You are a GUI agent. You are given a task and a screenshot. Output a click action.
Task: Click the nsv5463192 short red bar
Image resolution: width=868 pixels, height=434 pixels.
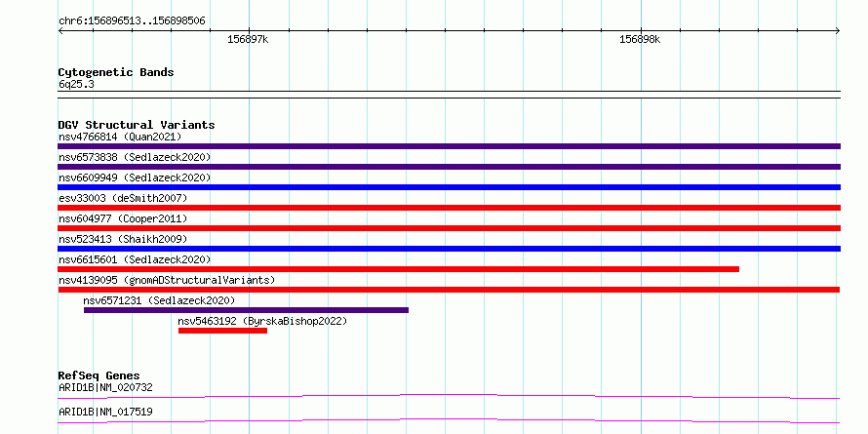click(x=222, y=331)
